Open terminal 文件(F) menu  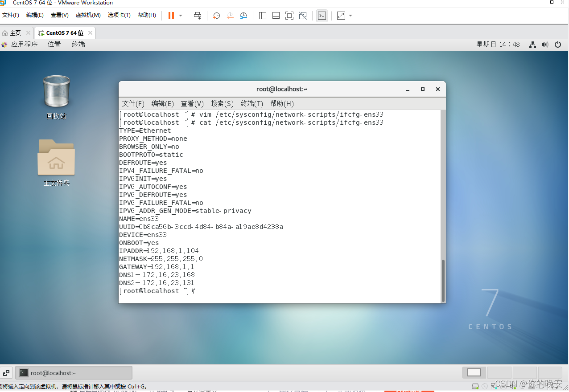[133, 103]
